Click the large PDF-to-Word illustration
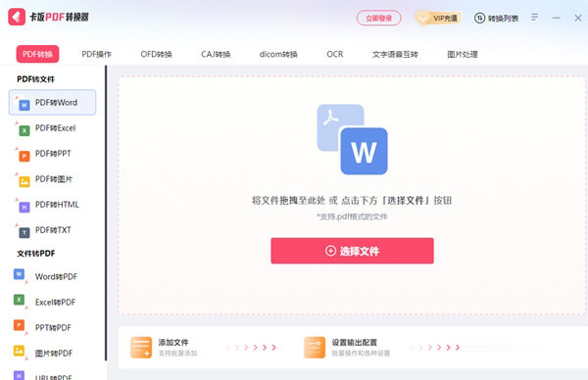 coord(352,139)
